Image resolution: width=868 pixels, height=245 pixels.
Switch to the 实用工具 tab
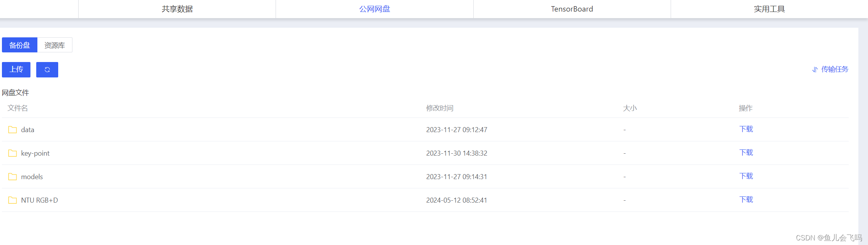tap(769, 9)
